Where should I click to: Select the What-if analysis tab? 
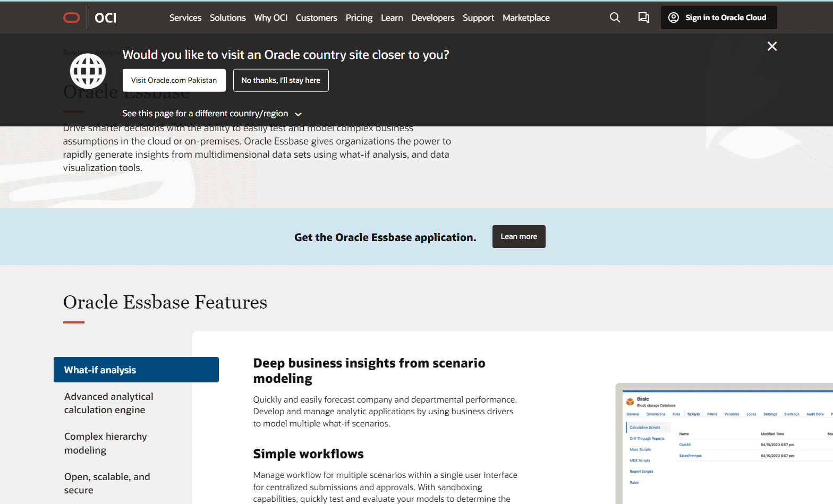tap(136, 370)
